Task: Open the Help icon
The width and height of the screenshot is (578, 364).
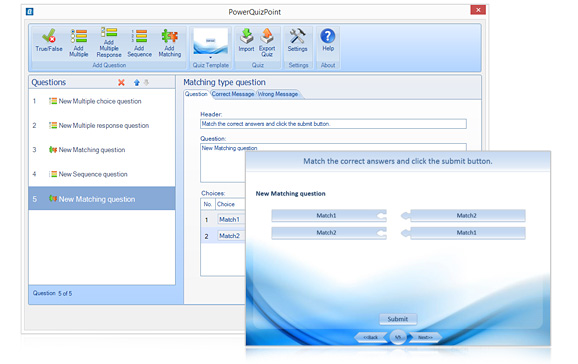Action: (328, 40)
